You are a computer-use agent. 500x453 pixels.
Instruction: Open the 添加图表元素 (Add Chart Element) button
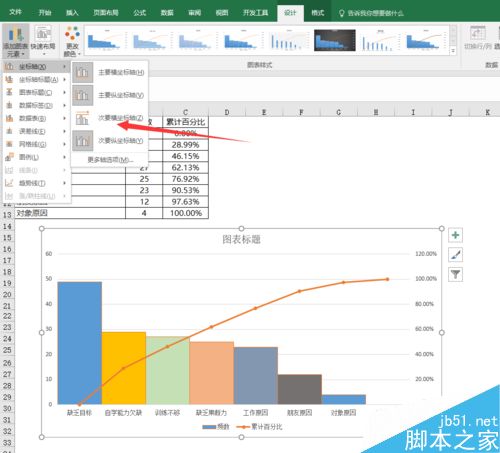[x=16, y=41]
